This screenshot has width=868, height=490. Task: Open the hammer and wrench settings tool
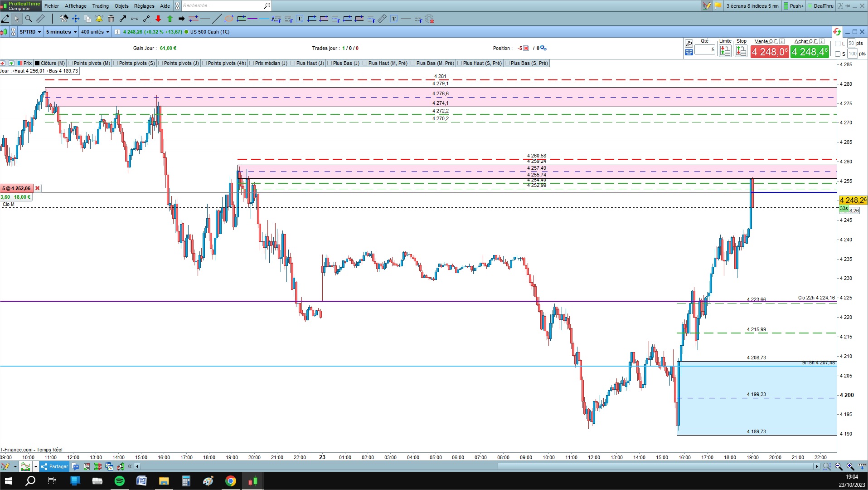(64, 19)
